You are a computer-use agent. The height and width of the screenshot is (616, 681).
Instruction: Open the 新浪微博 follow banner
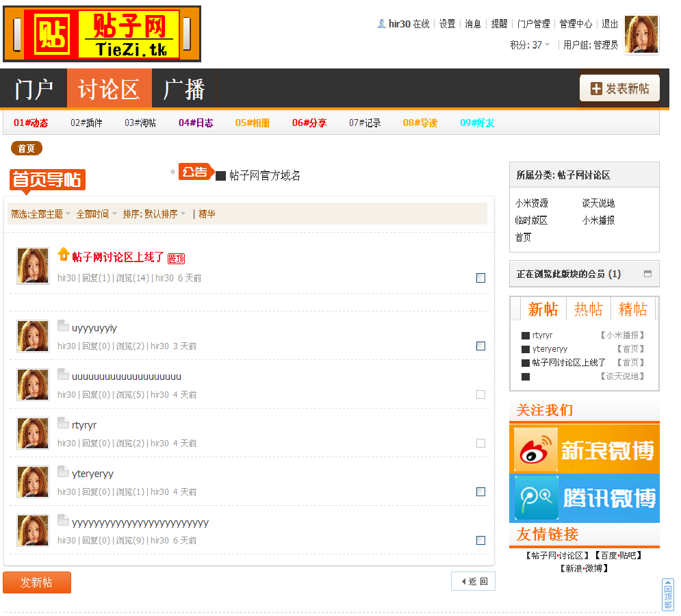pyautogui.click(x=584, y=449)
